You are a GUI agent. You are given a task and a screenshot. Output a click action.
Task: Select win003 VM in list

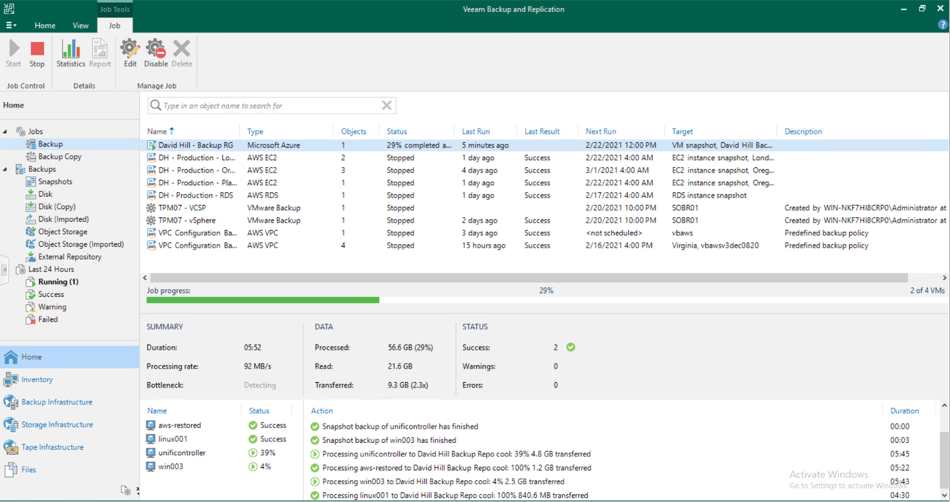point(170,466)
